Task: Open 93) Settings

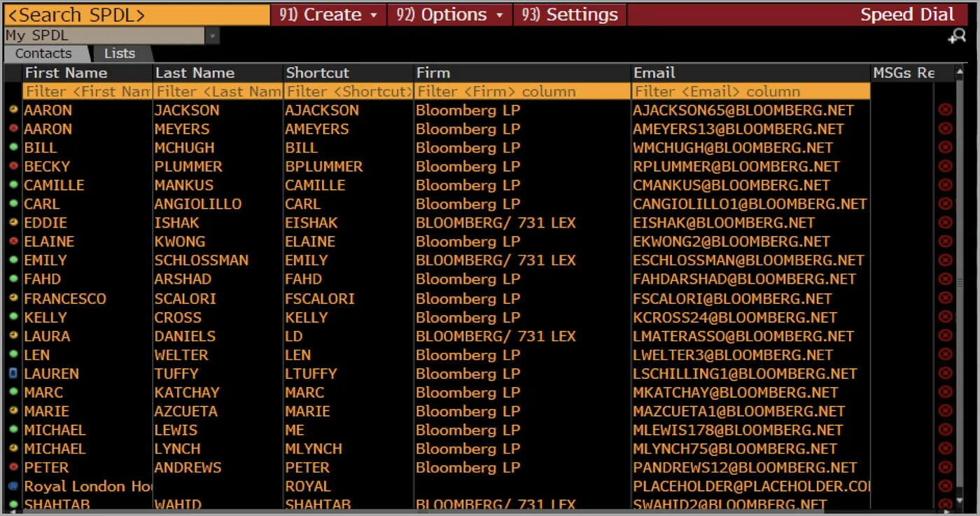Action: (569, 15)
